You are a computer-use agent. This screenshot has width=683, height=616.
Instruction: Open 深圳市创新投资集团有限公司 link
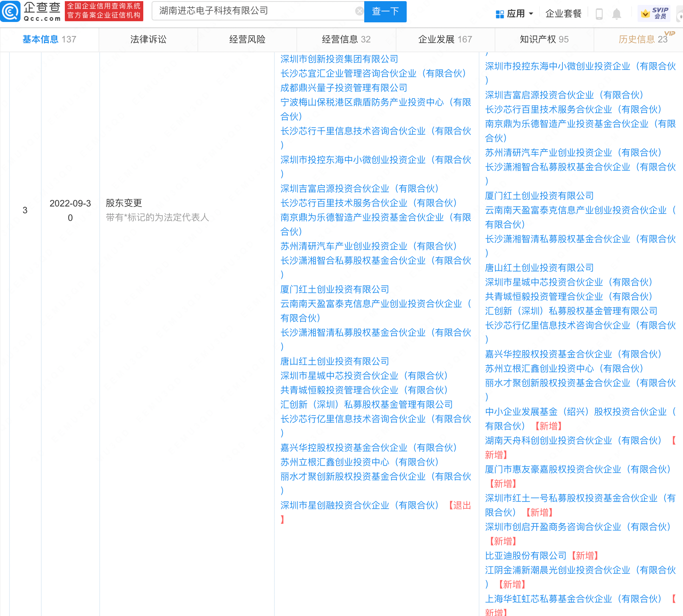point(339,59)
